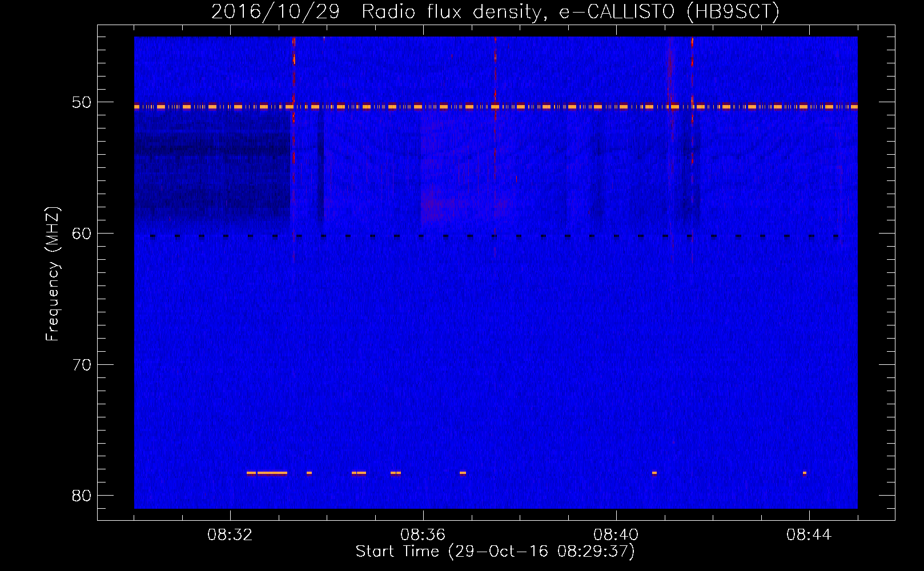Click the 08:32 time tick label
Screen dimensions: 924x571
230,535
